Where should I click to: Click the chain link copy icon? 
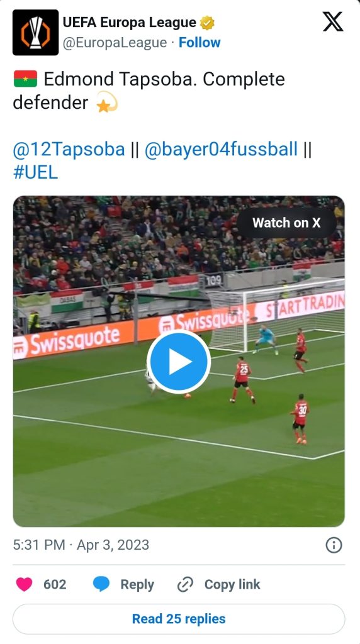pyautogui.click(x=185, y=584)
